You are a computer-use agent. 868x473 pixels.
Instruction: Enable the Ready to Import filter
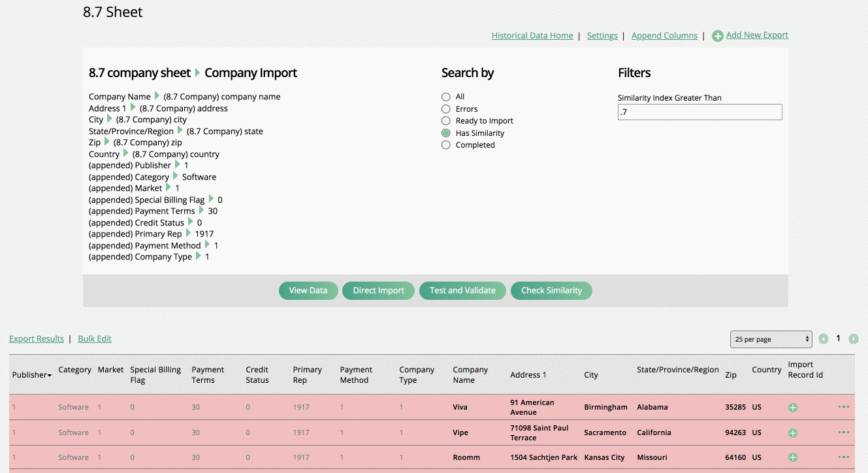445,120
